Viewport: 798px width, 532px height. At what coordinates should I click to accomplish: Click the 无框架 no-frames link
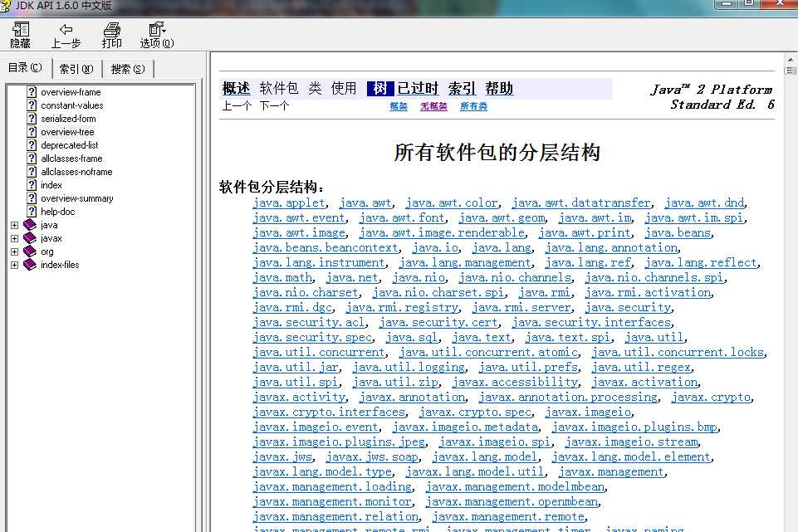click(433, 105)
